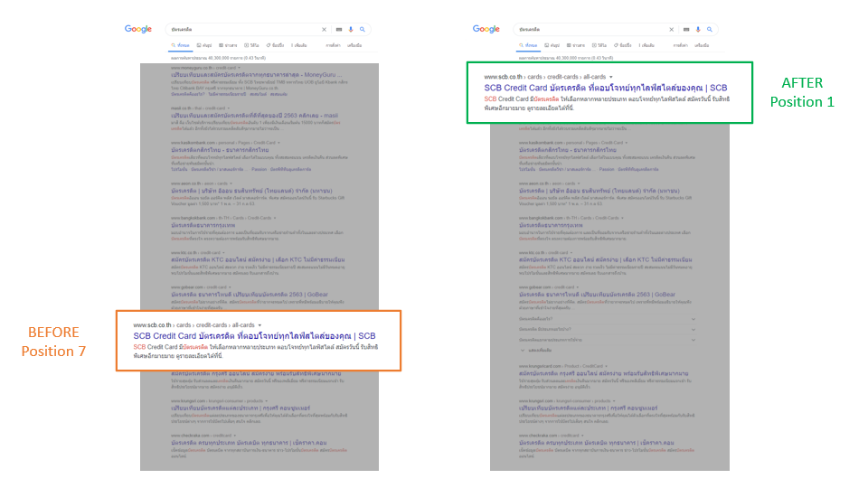Screen dimensions: 868x488
Task: Open the MoneyGuru result link on BEFORE page
Action: [x=256, y=75]
